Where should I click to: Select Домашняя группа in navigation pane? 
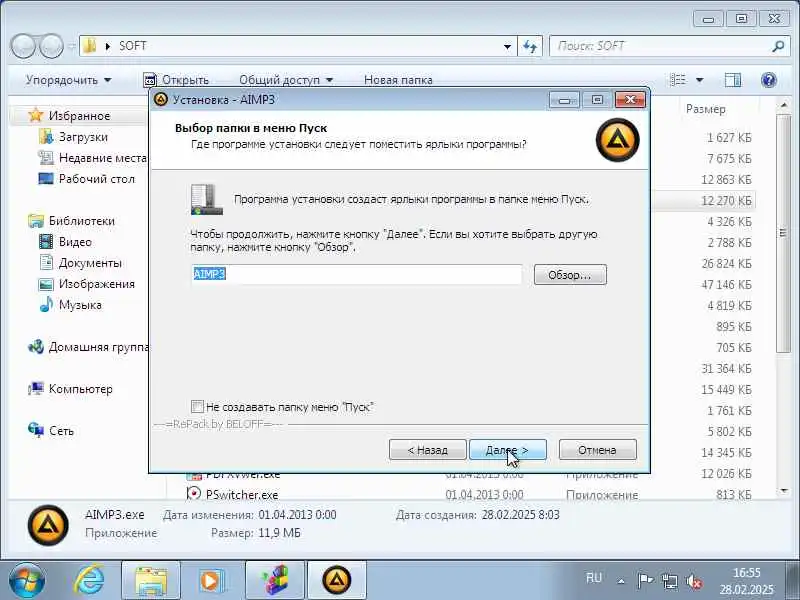click(x=98, y=347)
